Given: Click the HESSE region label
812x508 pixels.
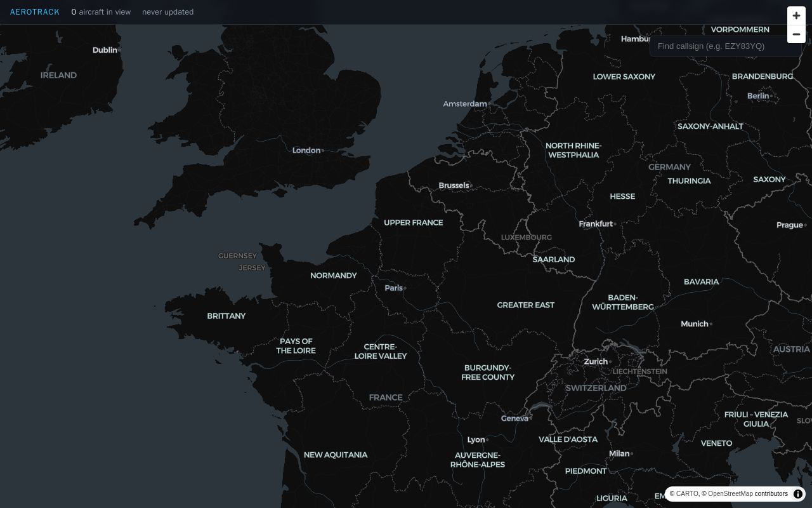Looking at the screenshot, I should (622, 196).
